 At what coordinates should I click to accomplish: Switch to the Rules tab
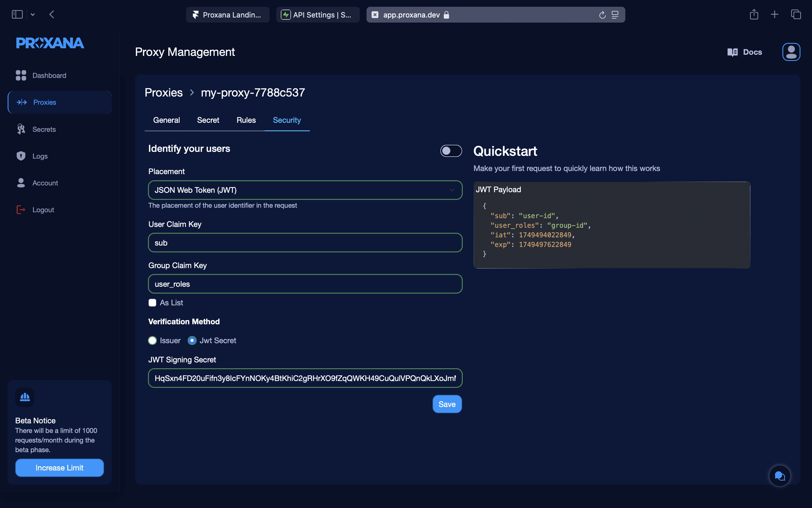click(x=246, y=120)
